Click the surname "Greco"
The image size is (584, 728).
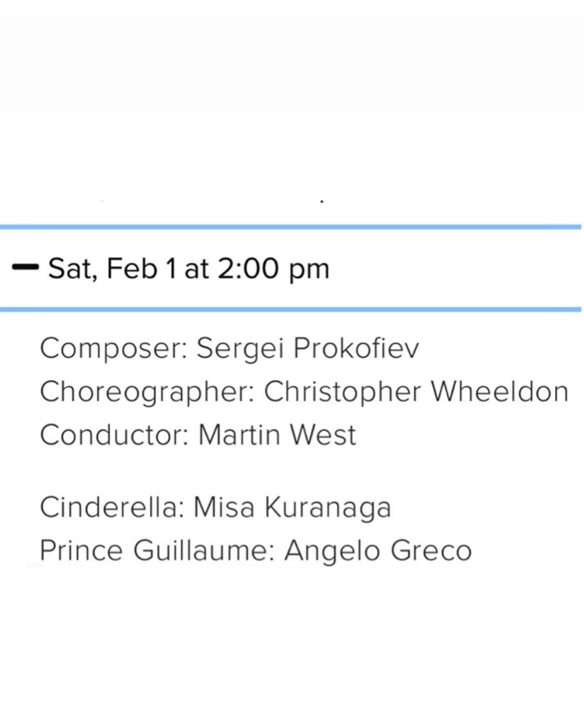(431, 551)
